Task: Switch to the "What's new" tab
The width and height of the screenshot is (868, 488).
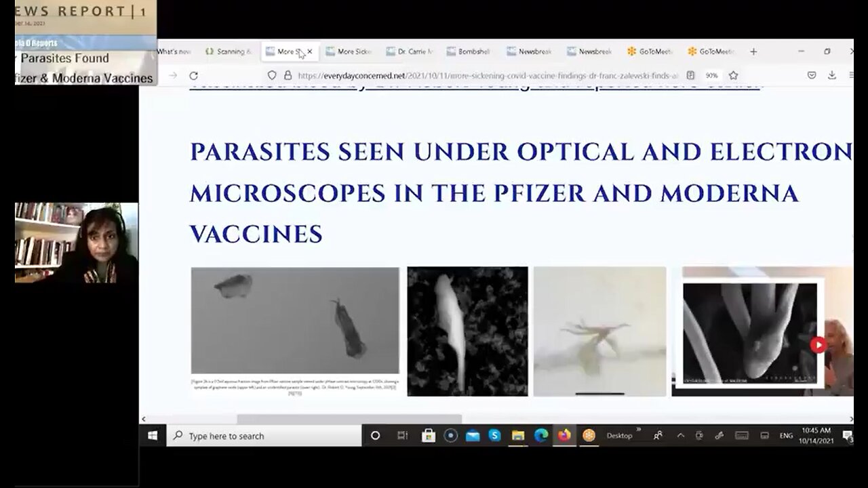Action: pos(174,52)
